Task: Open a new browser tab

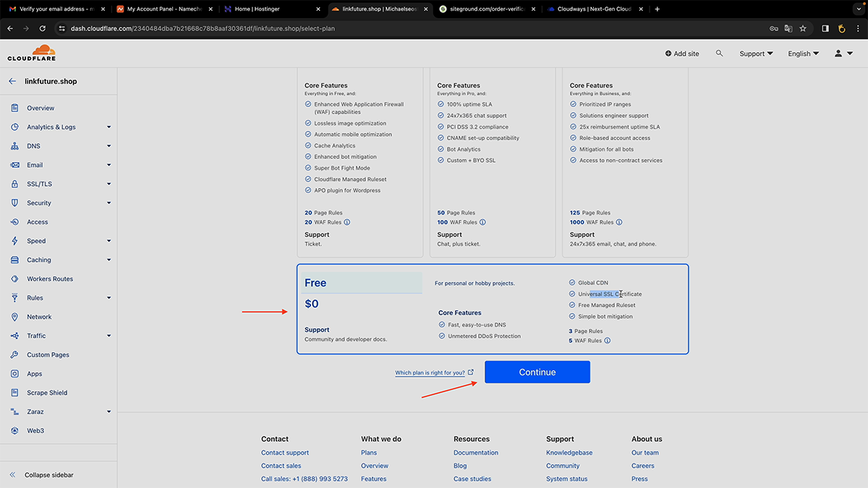Action: [x=657, y=9]
